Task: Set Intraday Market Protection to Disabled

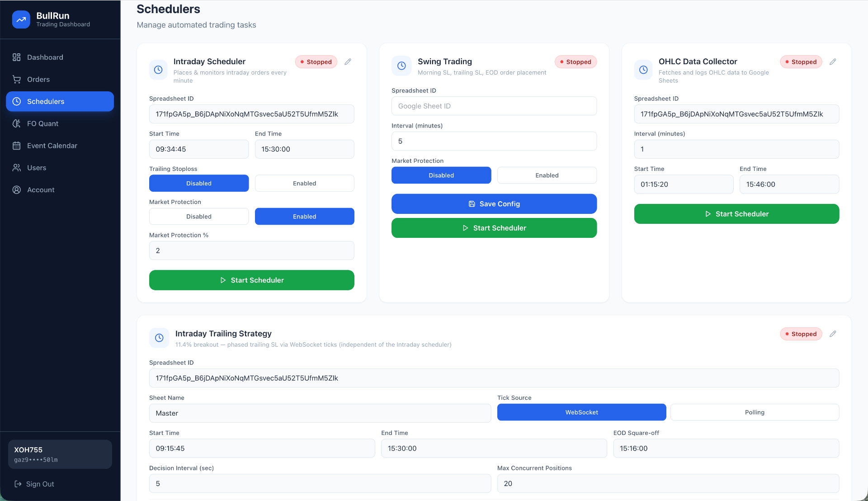Action: point(199,216)
